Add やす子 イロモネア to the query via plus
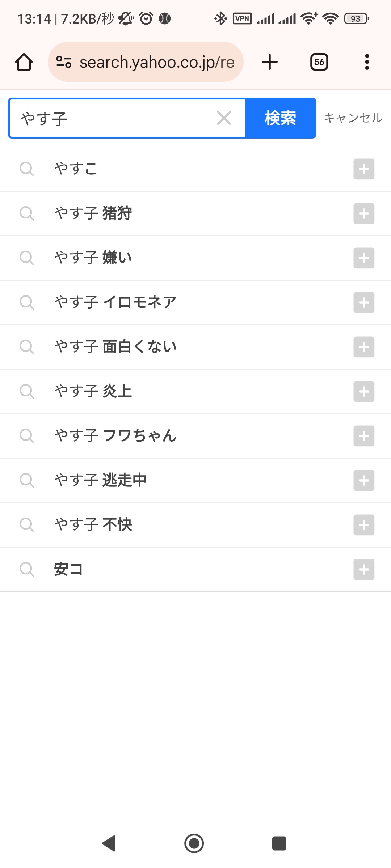 pos(364,303)
